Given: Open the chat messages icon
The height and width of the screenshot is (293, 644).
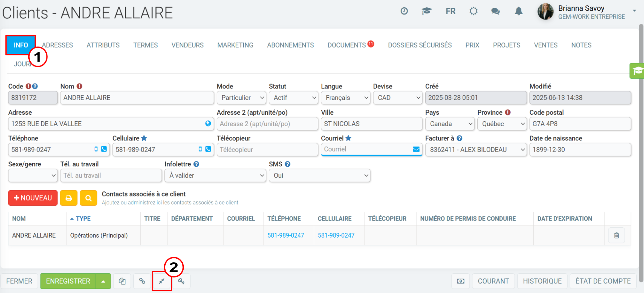Looking at the screenshot, I should (x=496, y=11).
